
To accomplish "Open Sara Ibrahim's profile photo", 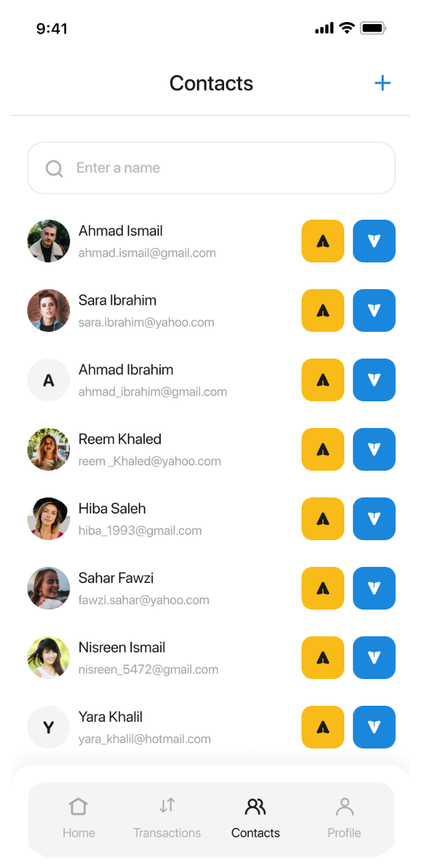I will 49,310.
